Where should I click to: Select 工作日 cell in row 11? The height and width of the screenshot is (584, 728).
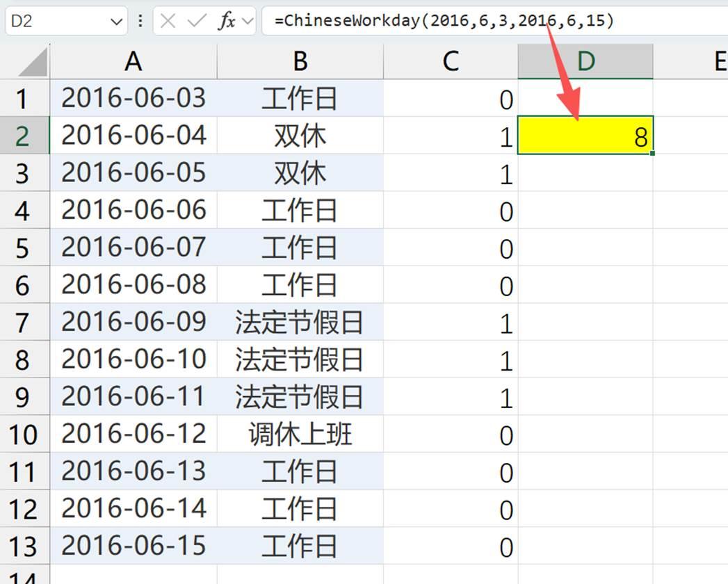point(300,471)
